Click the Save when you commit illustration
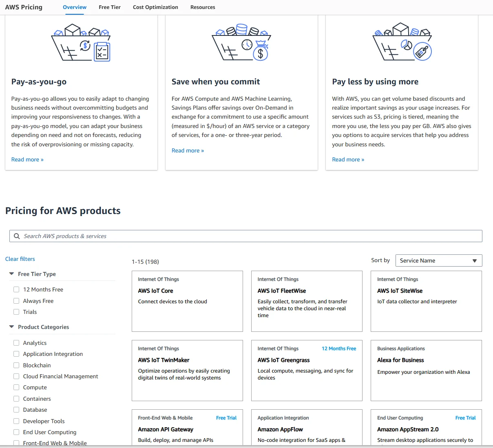Screen dimensions: 493x448 coord(241,42)
